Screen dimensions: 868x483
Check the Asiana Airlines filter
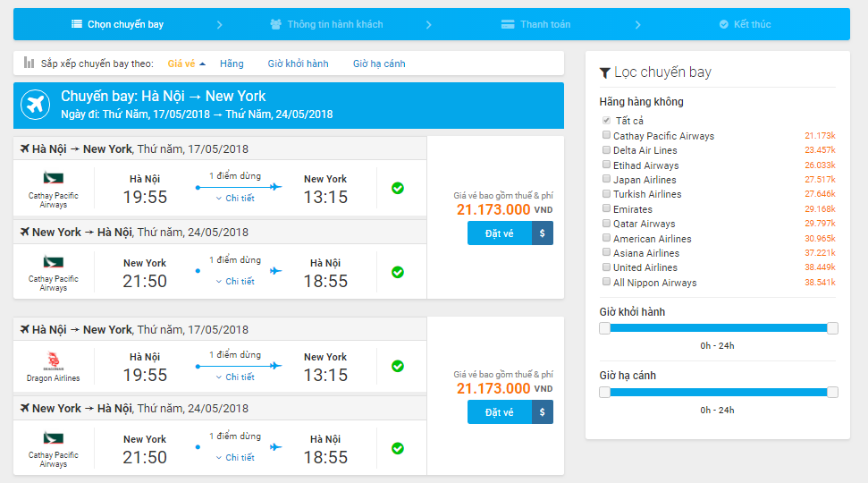(607, 252)
